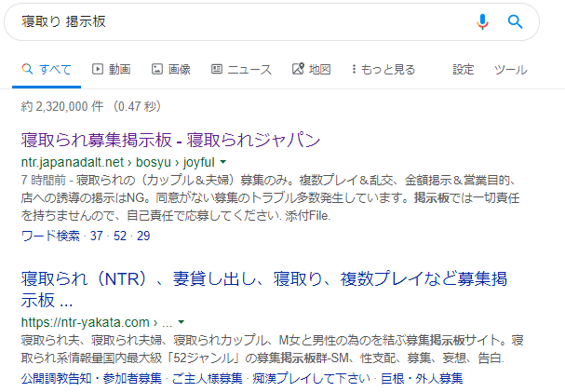Open the ツール menu
565x392 pixels.
click(x=511, y=69)
